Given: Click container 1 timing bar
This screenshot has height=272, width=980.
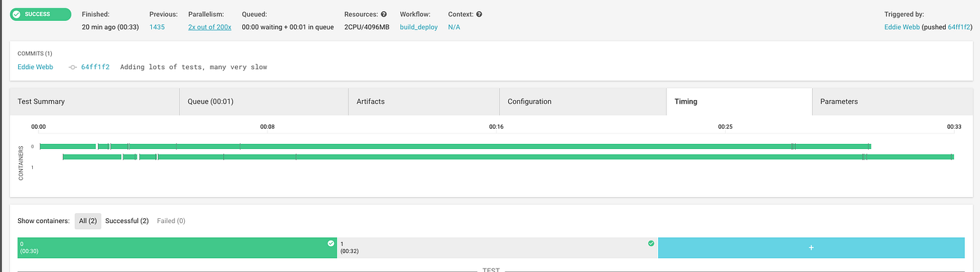Looking at the screenshot, I should (508, 157).
